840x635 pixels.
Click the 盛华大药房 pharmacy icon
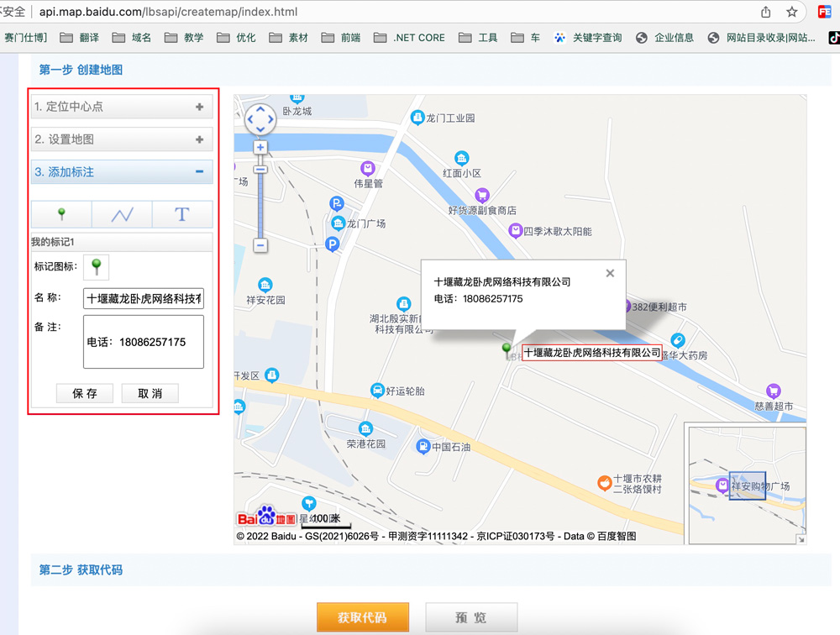point(678,340)
